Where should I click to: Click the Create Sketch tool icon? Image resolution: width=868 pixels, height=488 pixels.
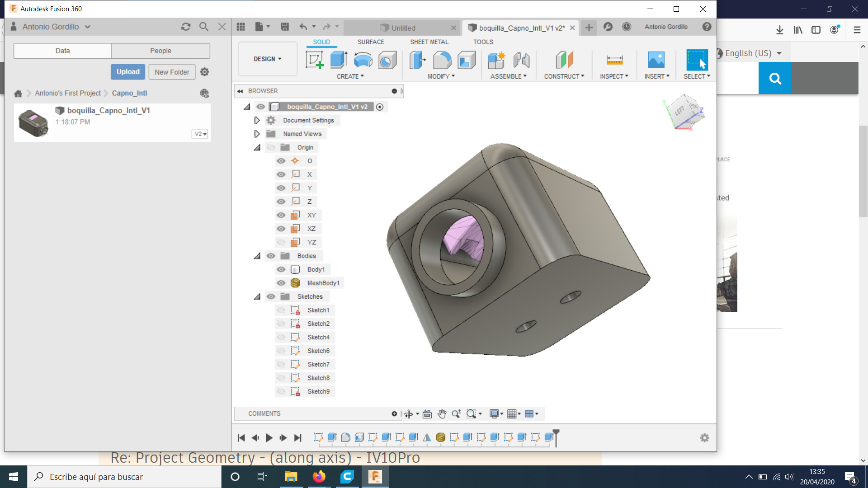[314, 60]
